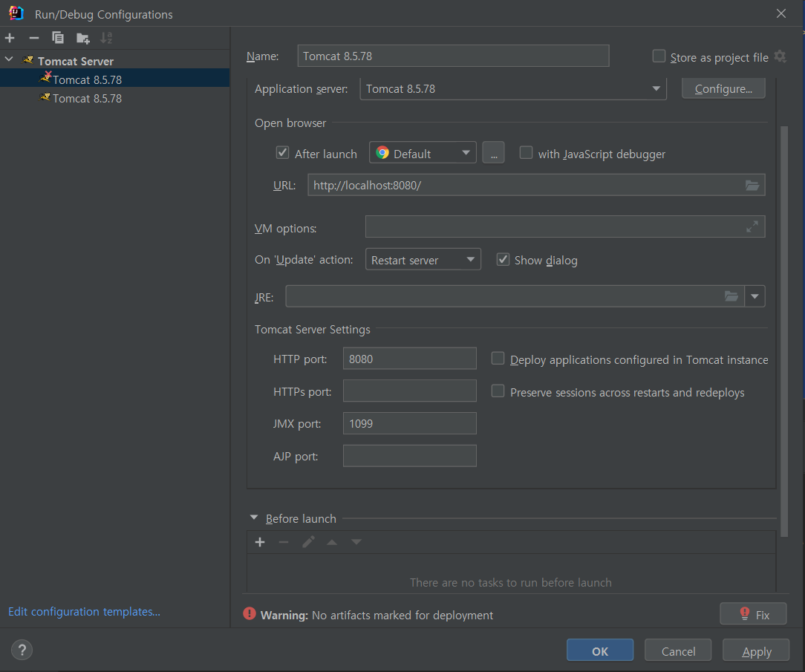Browse for JRE folder icon
Image resolution: width=805 pixels, height=672 pixels.
(731, 296)
